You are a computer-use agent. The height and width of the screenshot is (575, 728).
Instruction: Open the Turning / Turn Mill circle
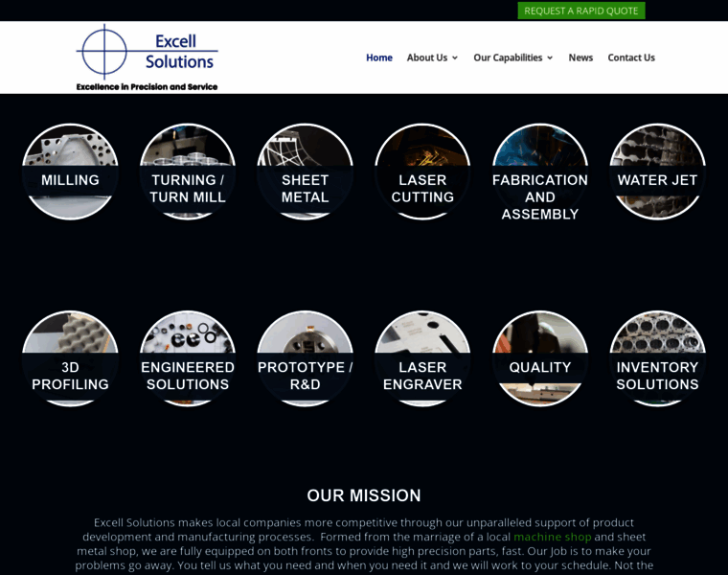click(x=188, y=172)
